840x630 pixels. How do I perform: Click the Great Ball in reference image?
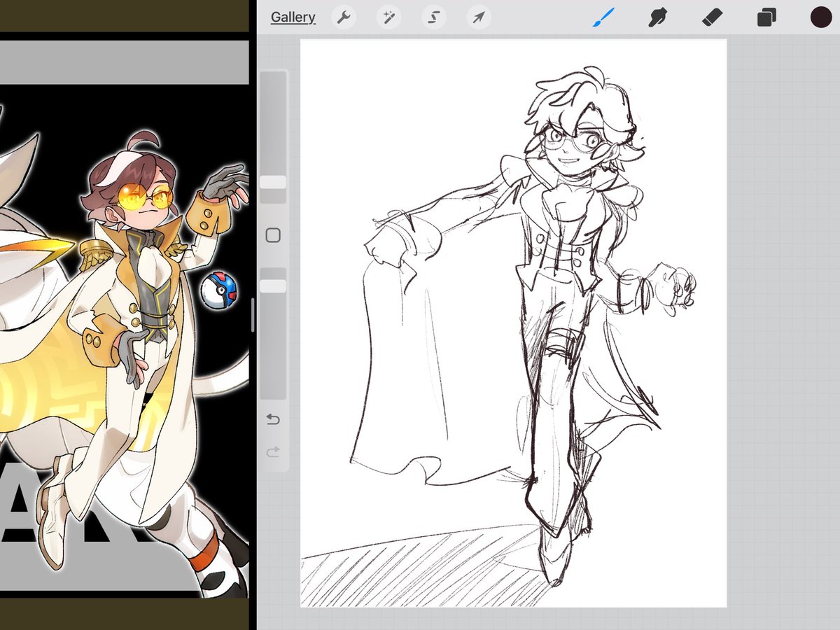tap(218, 291)
